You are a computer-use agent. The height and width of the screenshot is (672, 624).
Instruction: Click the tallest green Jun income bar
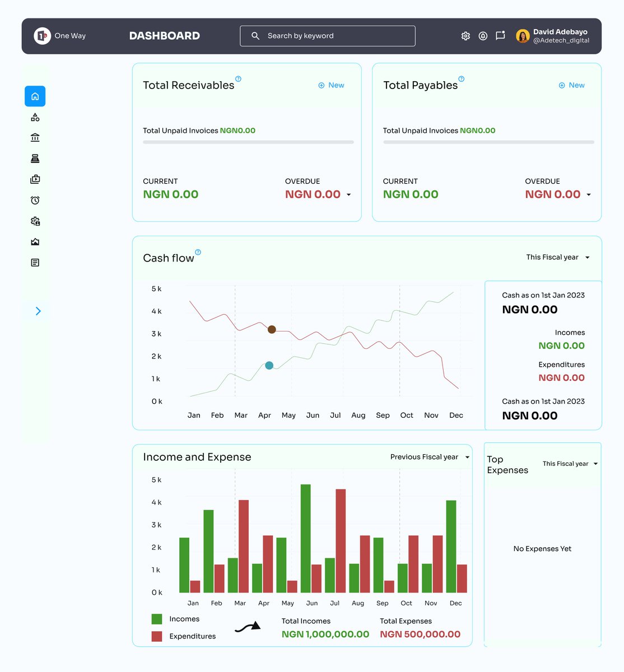[306, 538]
